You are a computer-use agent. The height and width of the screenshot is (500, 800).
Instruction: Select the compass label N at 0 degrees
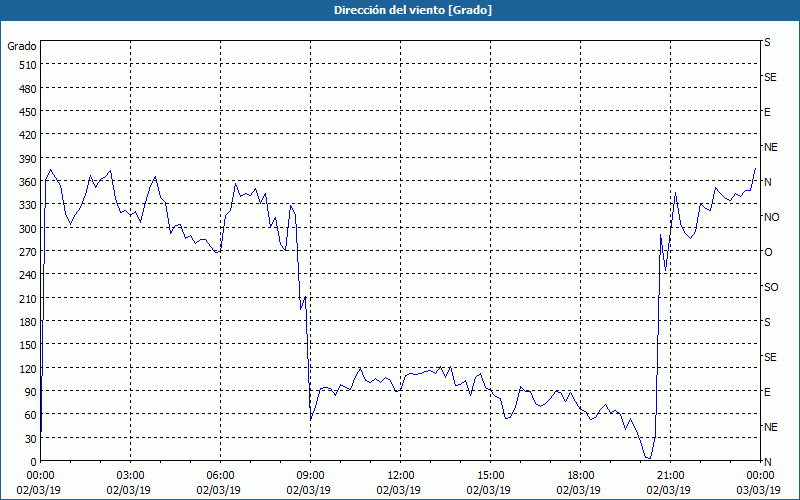point(767,462)
